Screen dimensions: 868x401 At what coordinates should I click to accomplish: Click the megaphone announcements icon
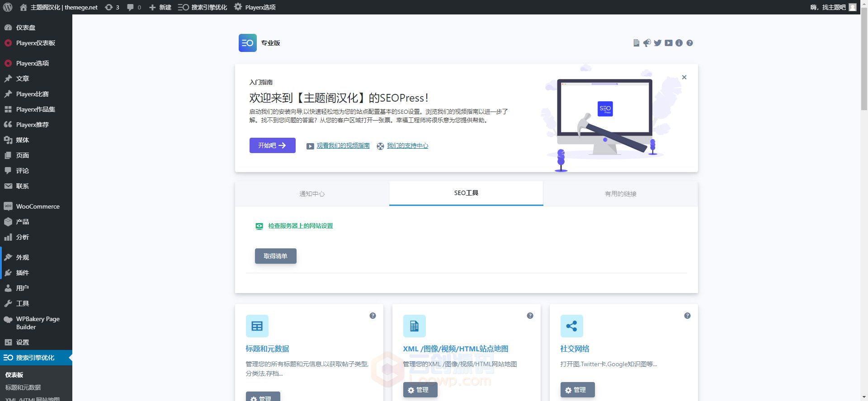647,43
